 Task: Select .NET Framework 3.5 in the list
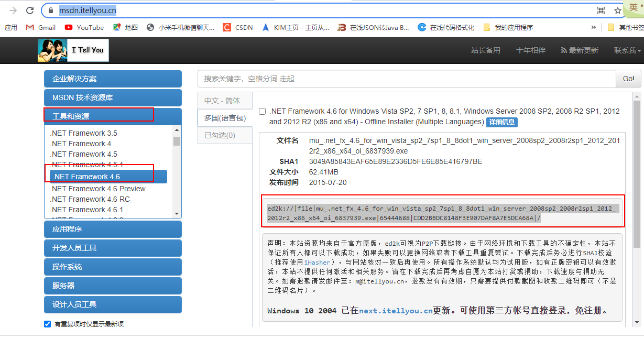84,133
